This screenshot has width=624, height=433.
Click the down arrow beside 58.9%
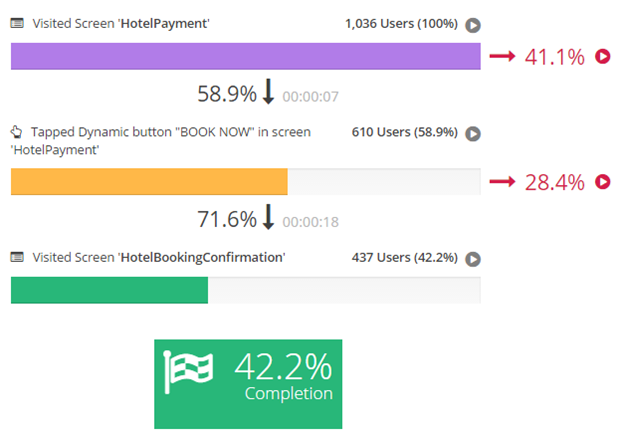(x=267, y=93)
